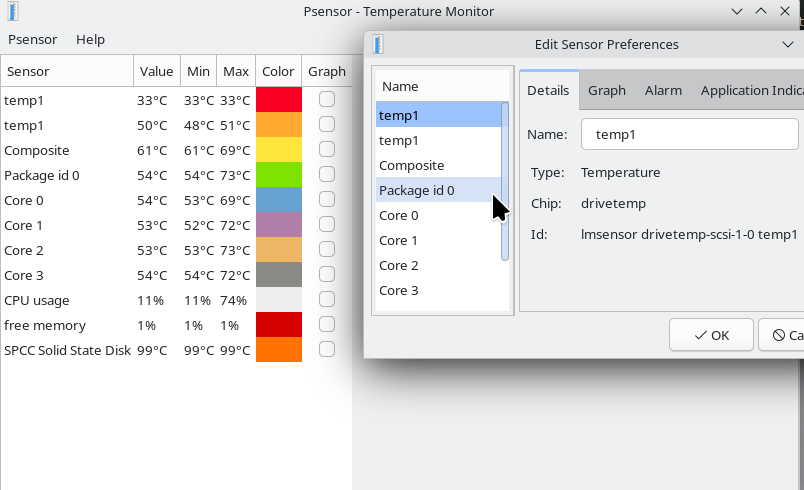Click the Cancel button in dialog
Viewport: 804px width, 490px height.
tap(782, 335)
